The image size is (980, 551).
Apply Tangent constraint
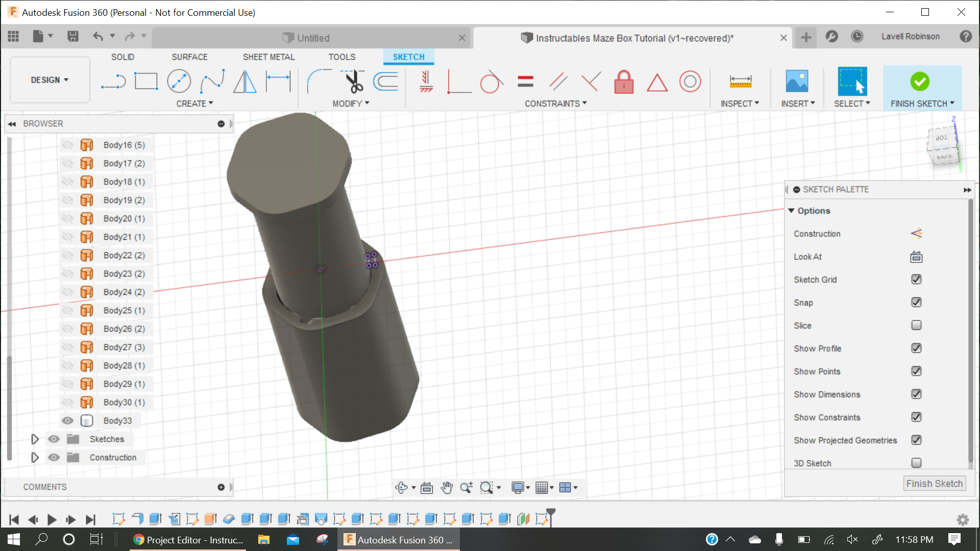(492, 81)
